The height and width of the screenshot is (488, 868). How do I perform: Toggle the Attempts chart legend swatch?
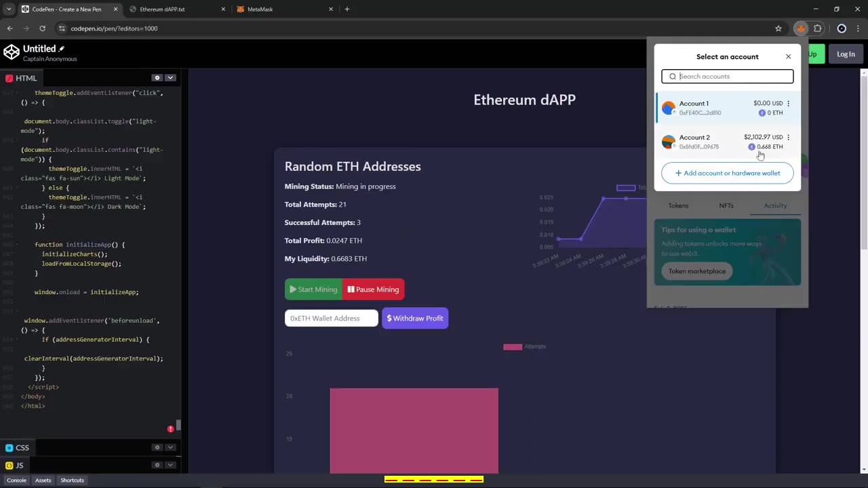click(513, 347)
